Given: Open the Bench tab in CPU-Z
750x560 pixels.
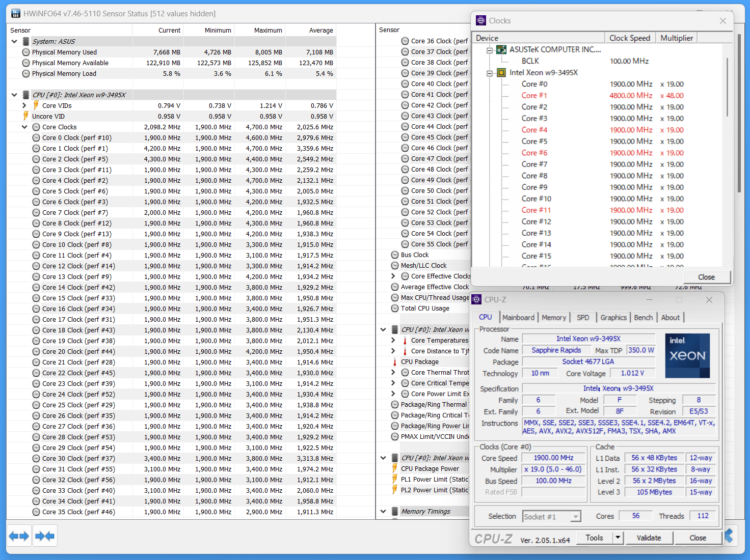Looking at the screenshot, I should (x=643, y=318).
